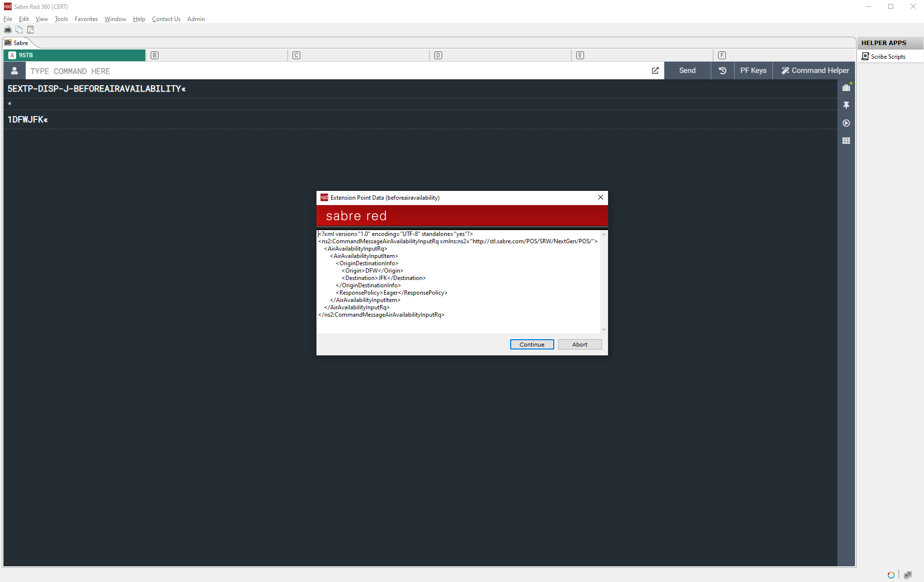Screen dimensions: 924x582
Task: Click the monitor status icon in the bottom right
Action: tap(908, 575)
